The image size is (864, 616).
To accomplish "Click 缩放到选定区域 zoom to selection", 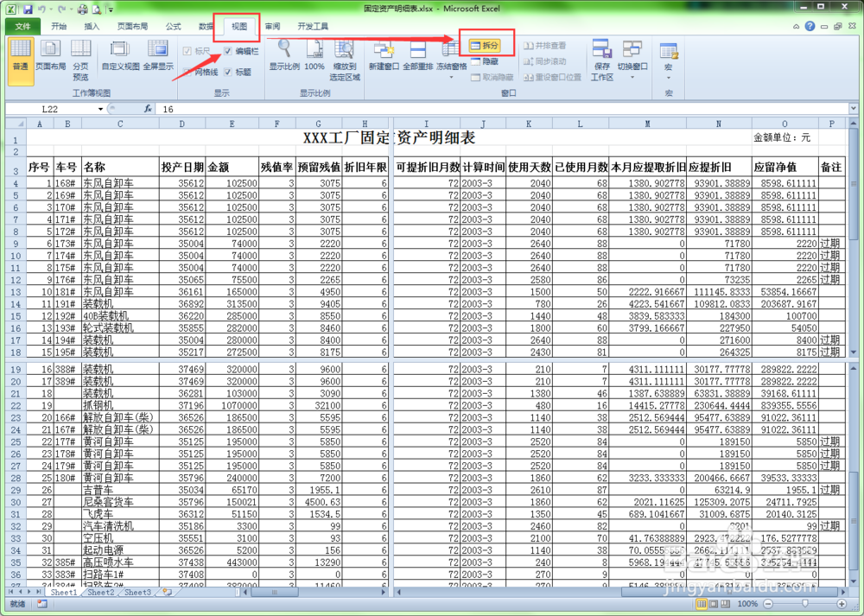I will point(345,60).
